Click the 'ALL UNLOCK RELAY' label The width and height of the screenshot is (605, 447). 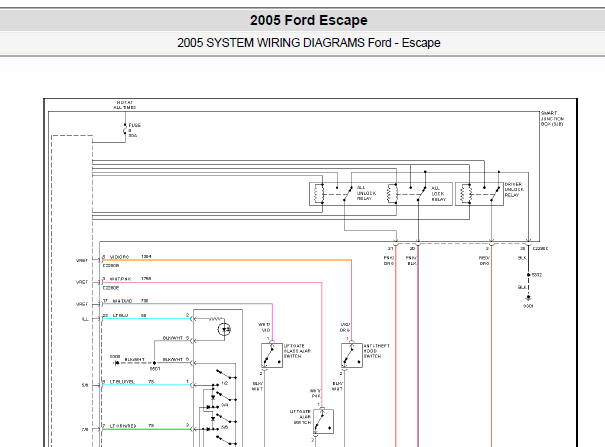point(366,193)
